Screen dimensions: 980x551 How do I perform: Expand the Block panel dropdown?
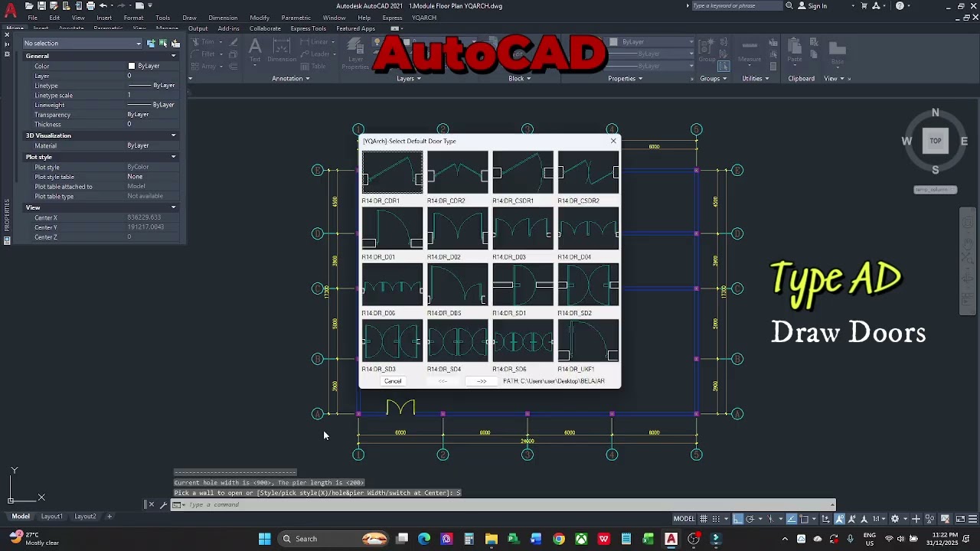tap(520, 78)
